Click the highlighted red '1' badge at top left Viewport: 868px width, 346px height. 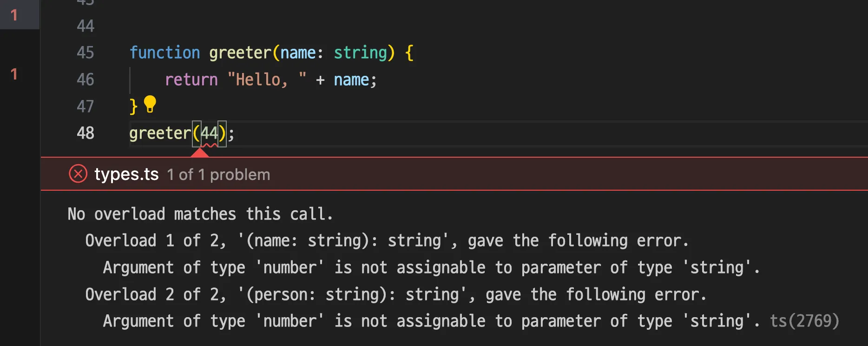pyautogui.click(x=14, y=15)
